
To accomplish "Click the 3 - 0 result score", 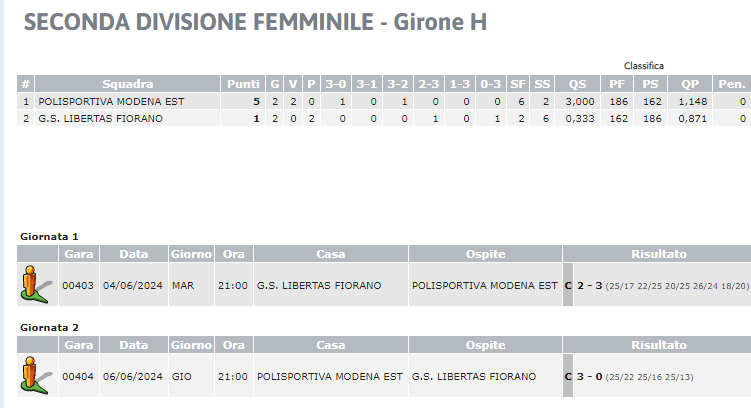I will coord(589,376).
